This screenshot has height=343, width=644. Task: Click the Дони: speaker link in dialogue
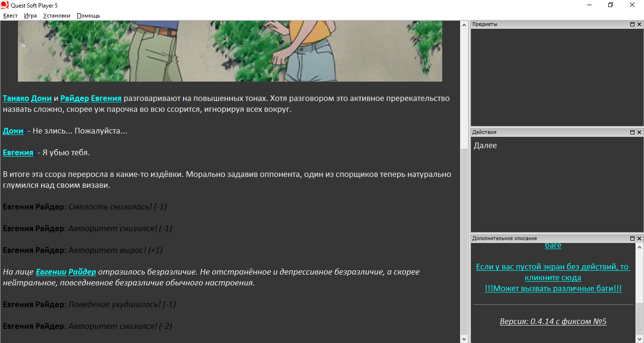pyautogui.click(x=13, y=131)
